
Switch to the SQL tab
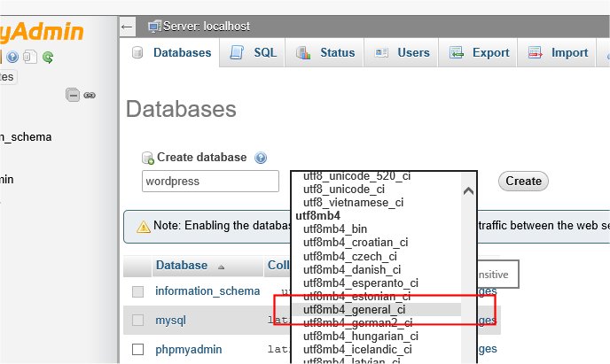click(254, 53)
